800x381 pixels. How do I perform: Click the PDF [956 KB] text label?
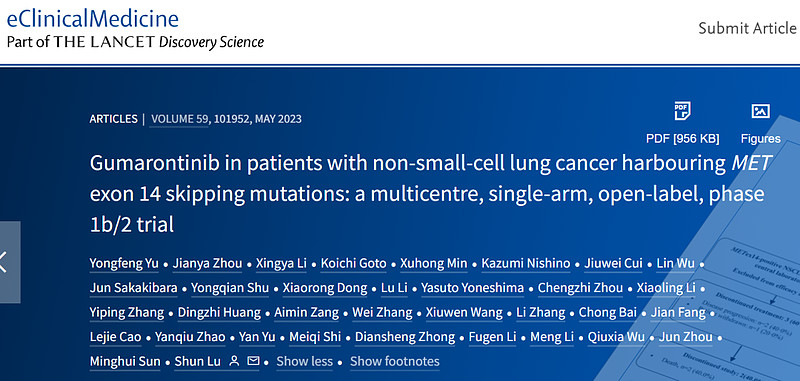point(683,139)
